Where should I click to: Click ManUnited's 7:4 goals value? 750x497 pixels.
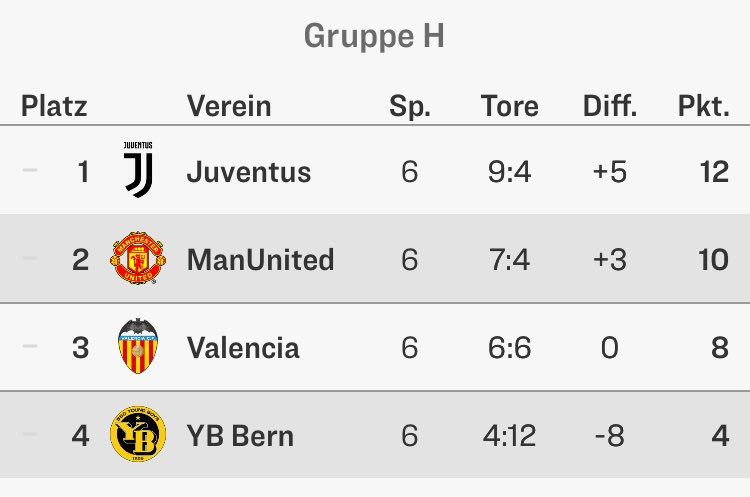tap(509, 260)
